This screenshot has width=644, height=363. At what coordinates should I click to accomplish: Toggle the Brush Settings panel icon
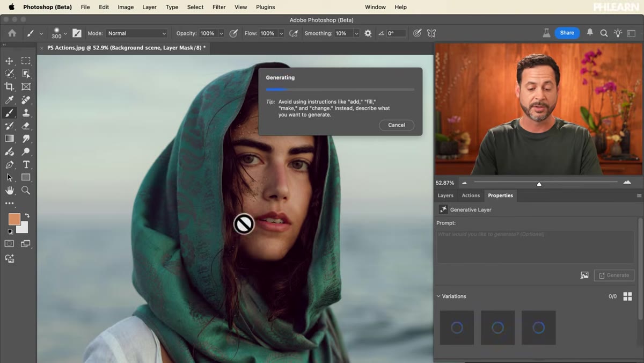[x=77, y=33]
